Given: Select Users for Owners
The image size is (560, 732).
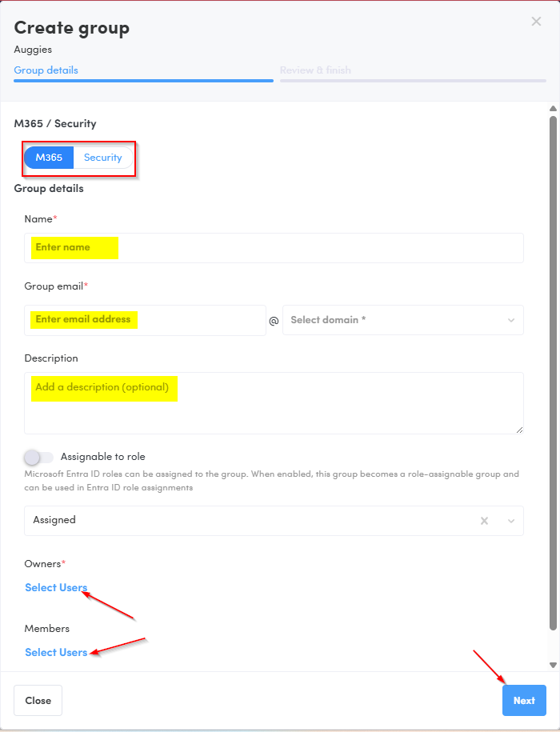Looking at the screenshot, I should click(56, 588).
